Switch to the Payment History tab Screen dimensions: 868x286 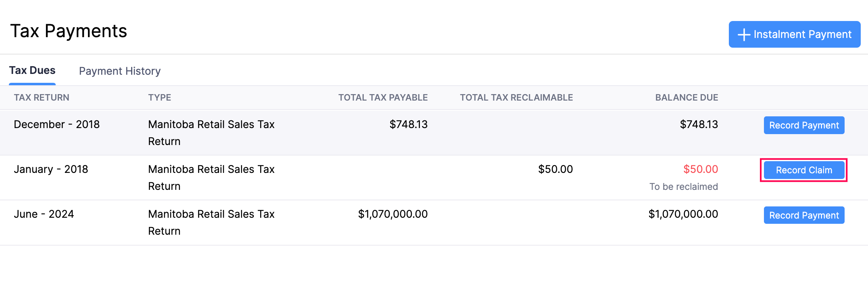[x=120, y=71]
